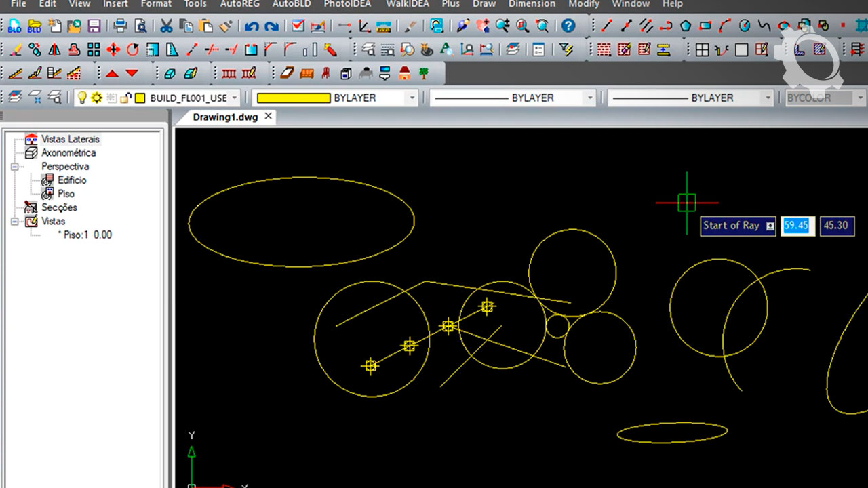Click the scissors Cut icon
The width and height of the screenshot is (868, 488).
165,26
